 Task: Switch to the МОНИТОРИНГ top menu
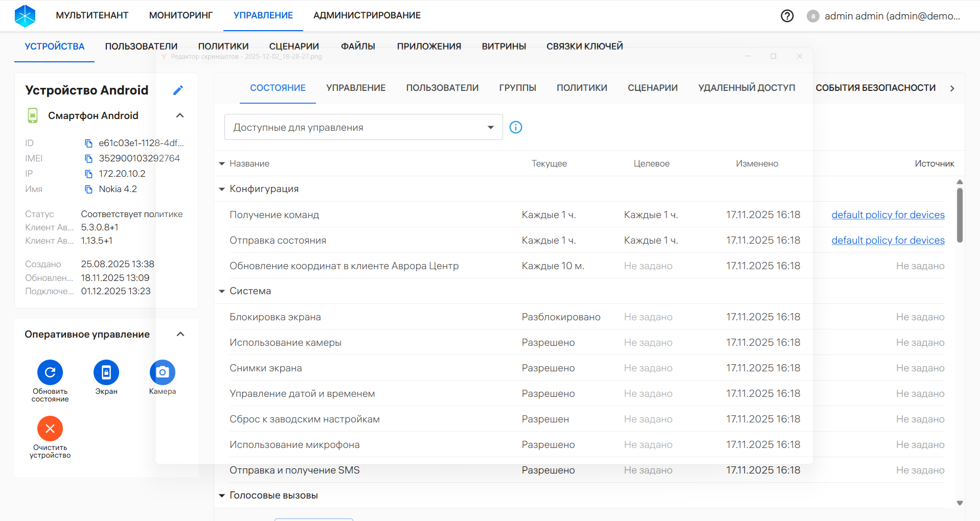(x=180, y=15)
